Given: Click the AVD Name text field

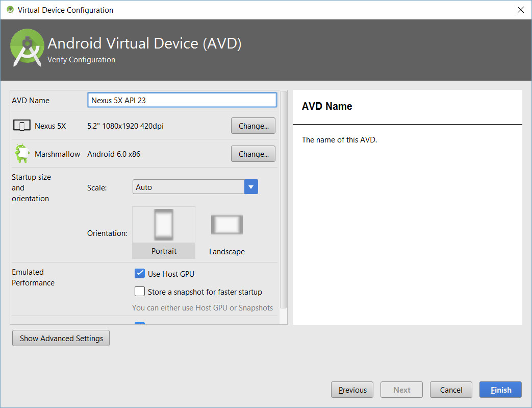Looking at the screenshot, I should [182, 100].
